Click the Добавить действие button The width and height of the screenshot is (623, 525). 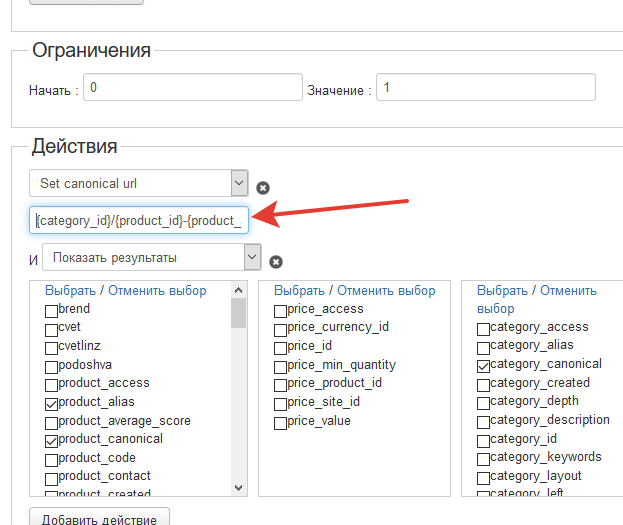[100, 517]
